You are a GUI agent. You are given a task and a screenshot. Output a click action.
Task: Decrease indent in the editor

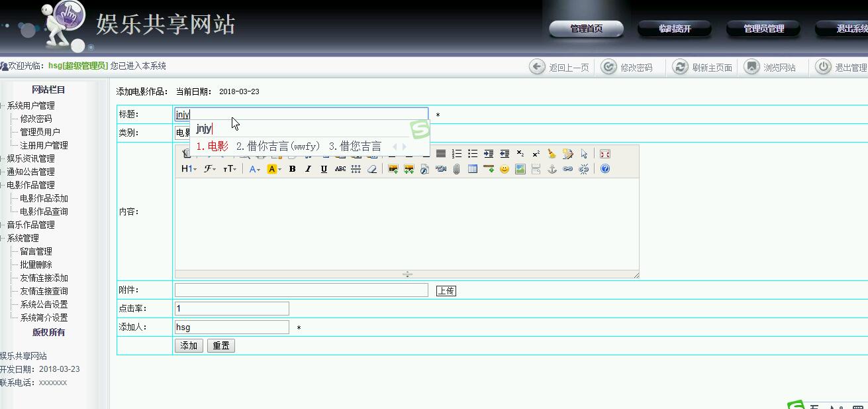click(x=505, y=154)
